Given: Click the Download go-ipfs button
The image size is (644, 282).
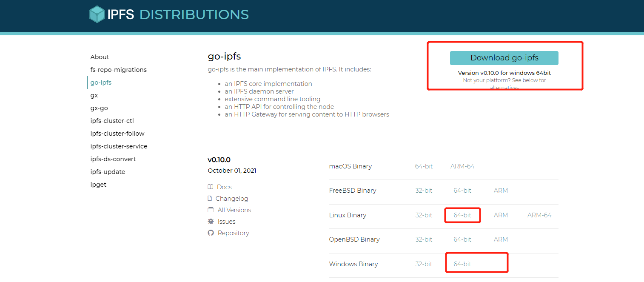Looking at the screenshot, I should [x=504, y=57].
